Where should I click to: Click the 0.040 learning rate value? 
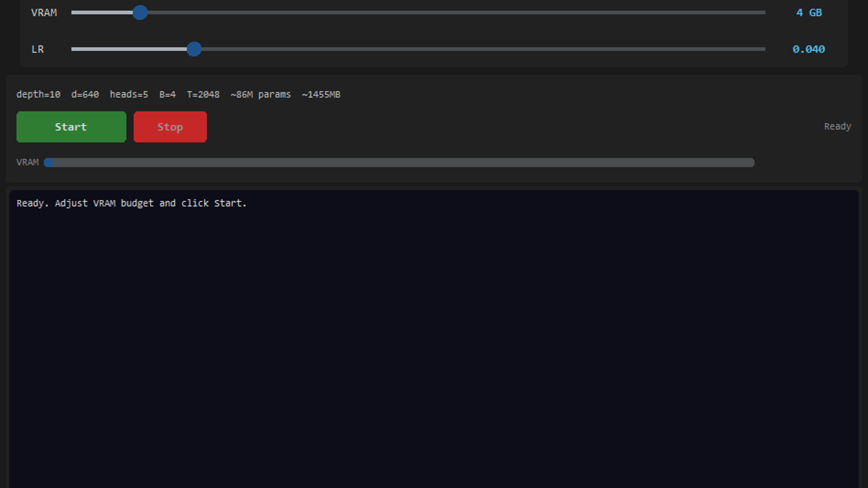point(808,49)
